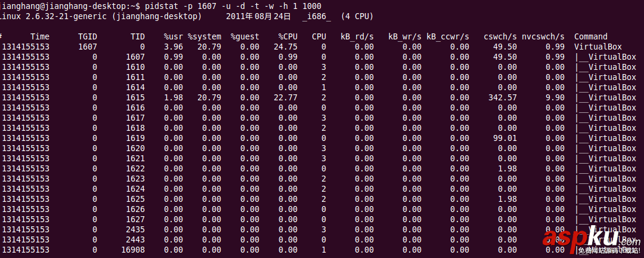Click TID 1619
Viewport: 644px width, 258px height.
[x=135, y=138]
